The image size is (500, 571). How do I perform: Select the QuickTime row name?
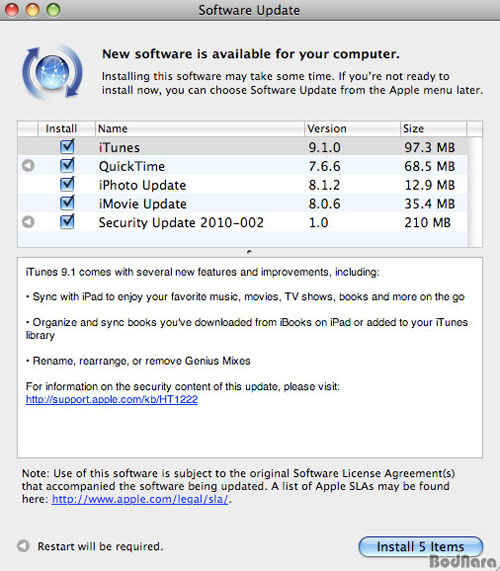[132, 166]
